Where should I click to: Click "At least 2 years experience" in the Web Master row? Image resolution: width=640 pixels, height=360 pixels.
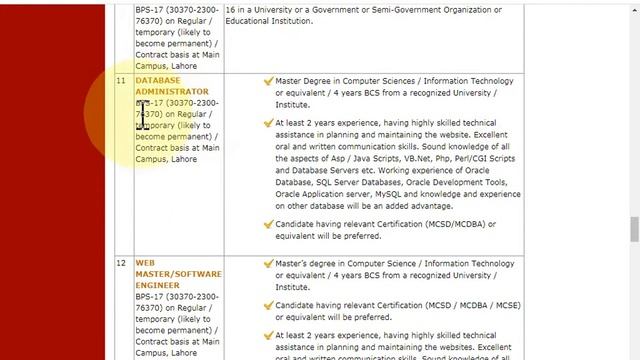pyautogui.click(x=328, y=336)
